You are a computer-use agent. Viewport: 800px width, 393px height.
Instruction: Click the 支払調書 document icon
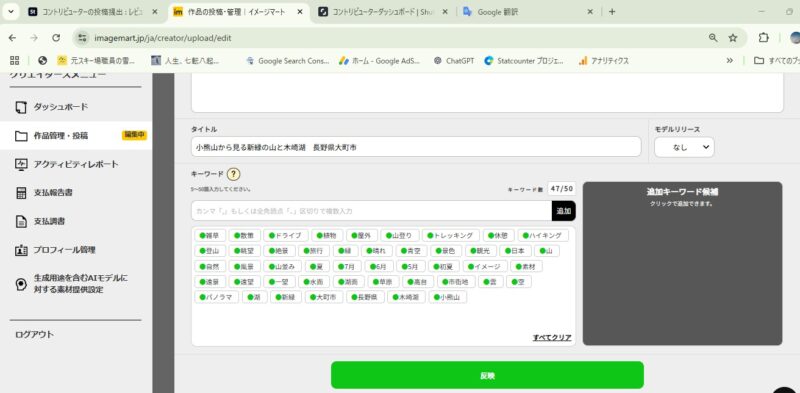point(21,222)
